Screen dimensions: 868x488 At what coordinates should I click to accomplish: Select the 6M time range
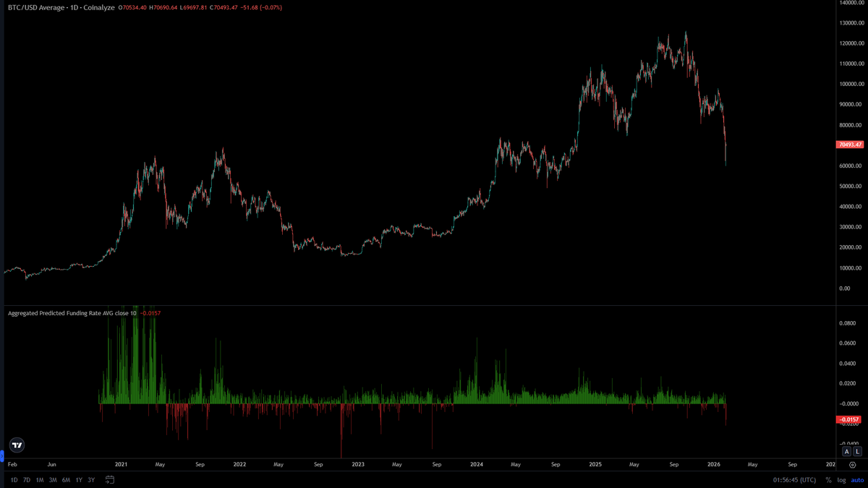click(66, 480)
